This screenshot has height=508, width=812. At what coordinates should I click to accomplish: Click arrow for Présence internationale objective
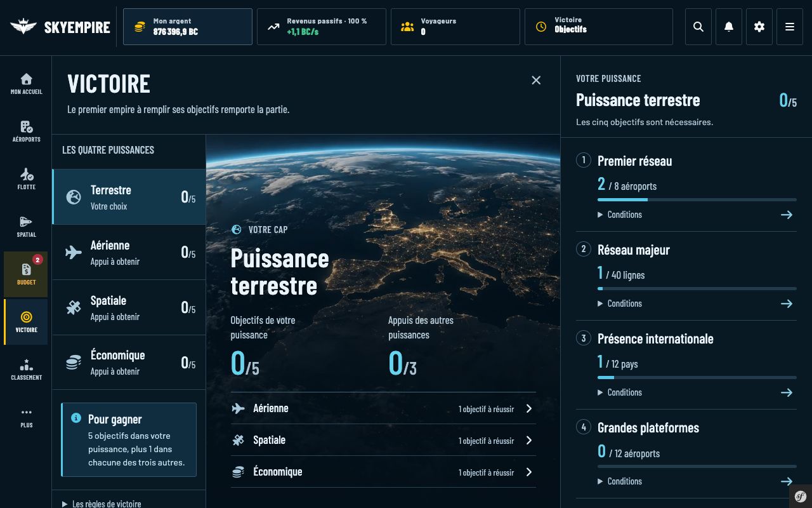(787, 392)
